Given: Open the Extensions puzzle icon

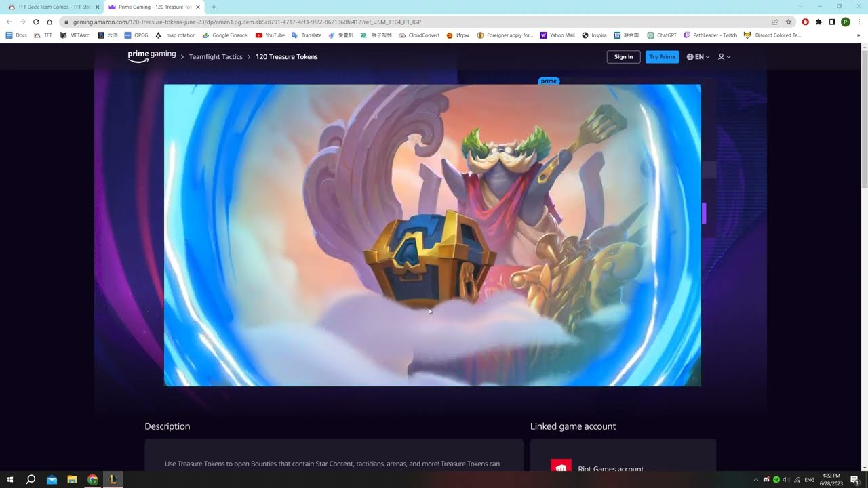Looking at the screenshot, I should tap(818, 22).
